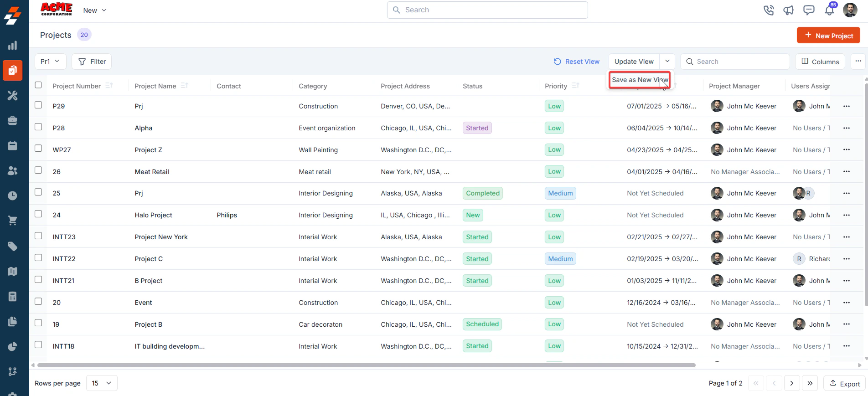Viewport: 868px width, 396px height.
Task: Open the price tag sidebar icon
Action: click(13, 246)
